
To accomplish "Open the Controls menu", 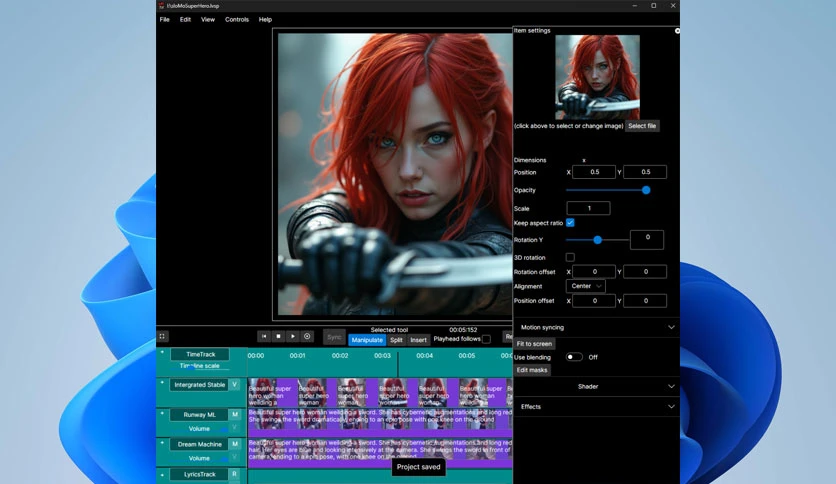I will pos(237,20).
